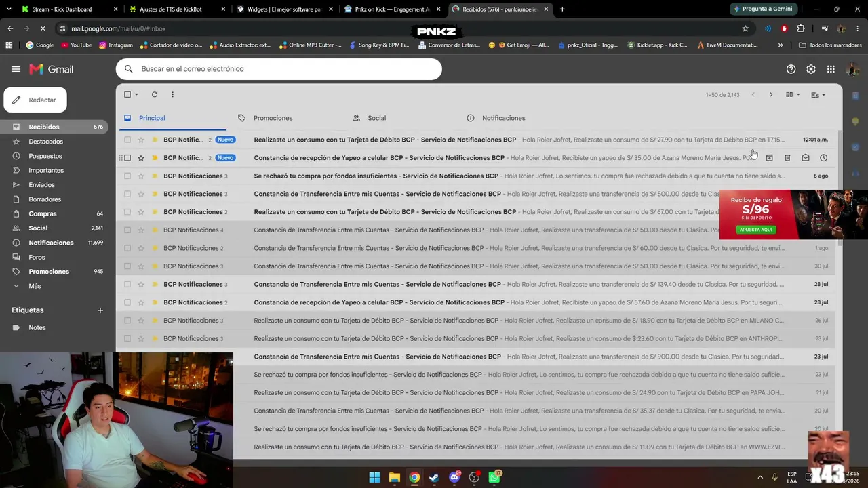Viewport: 868px width, 488px height.
Task: Select the checkbox of the Yapeo S/ 35.00 email
Action: pos(127,158)
